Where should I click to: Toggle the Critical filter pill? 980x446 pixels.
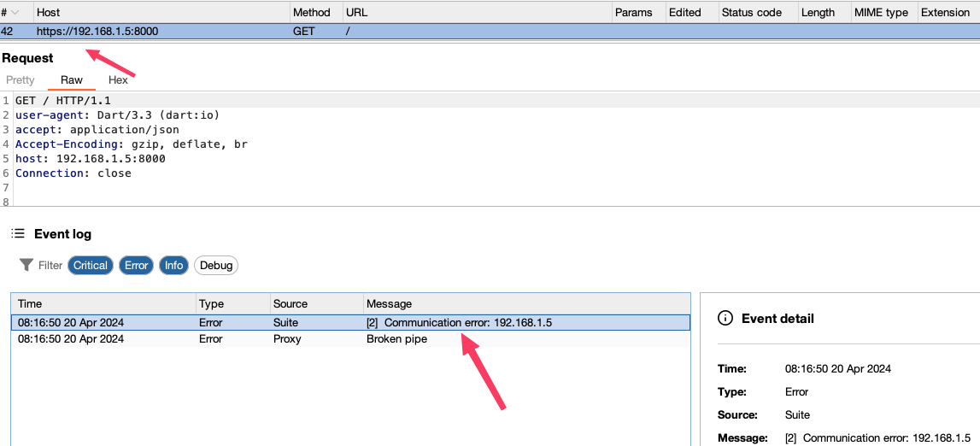pos(90,266)
